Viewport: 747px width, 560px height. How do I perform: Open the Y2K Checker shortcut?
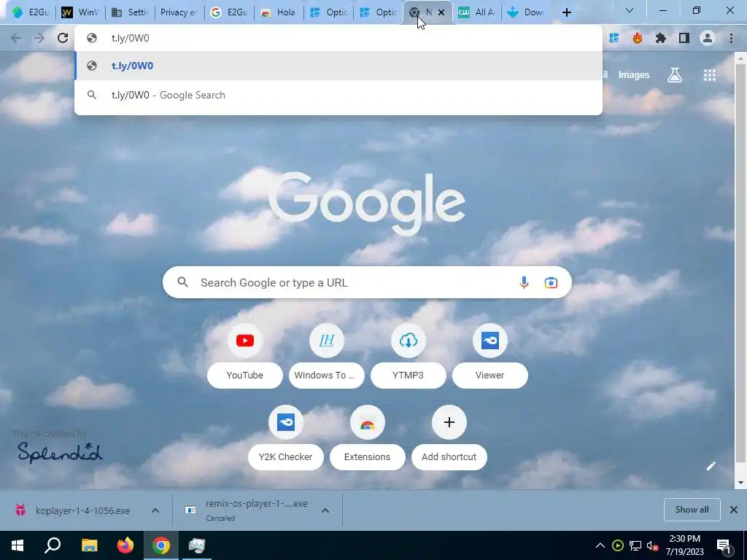click(x=286, y=437)
